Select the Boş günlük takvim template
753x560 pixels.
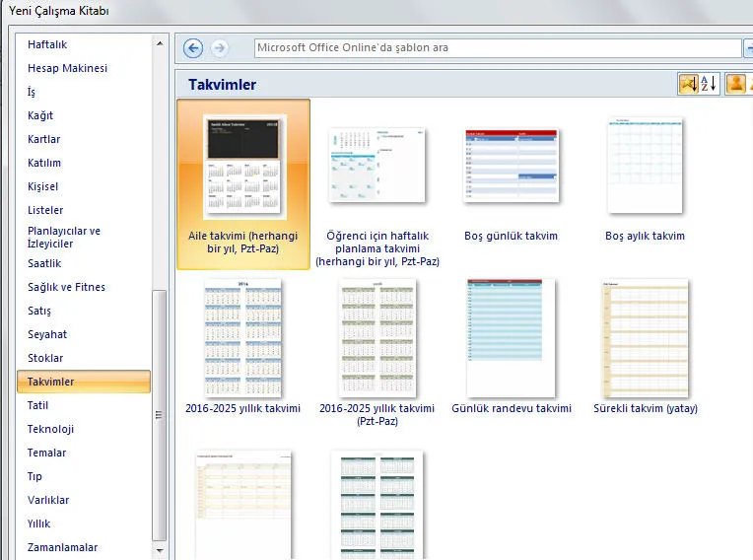pos(511,168)
